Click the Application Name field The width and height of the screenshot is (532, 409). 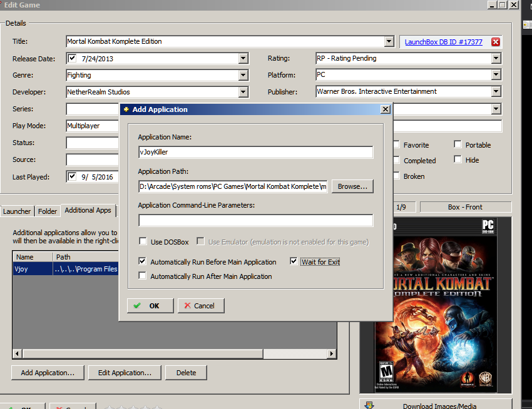256,152
